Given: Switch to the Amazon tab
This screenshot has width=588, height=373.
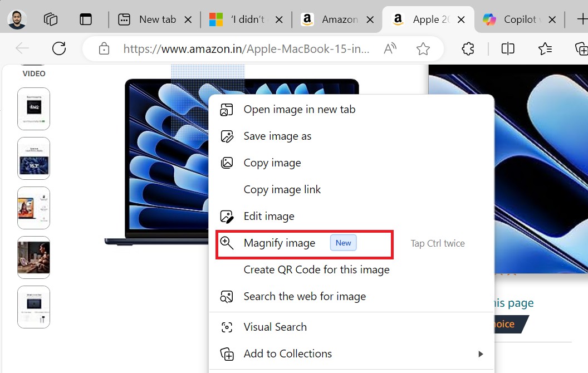Looking at the screenshot, I should (x=333, y=19).
